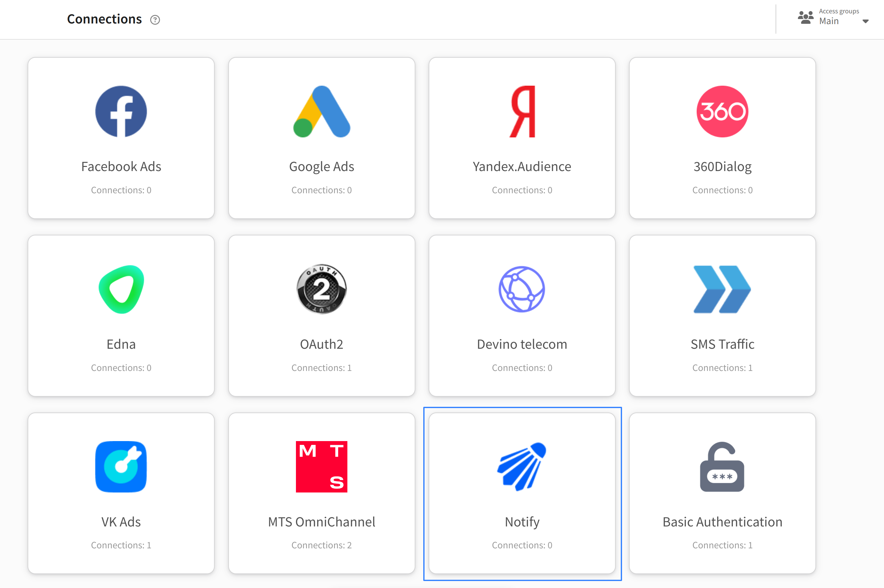Click 'Connections: 0' under Devino telecom
This screenshot has width=884, height=588.
(x=522, y=368)
